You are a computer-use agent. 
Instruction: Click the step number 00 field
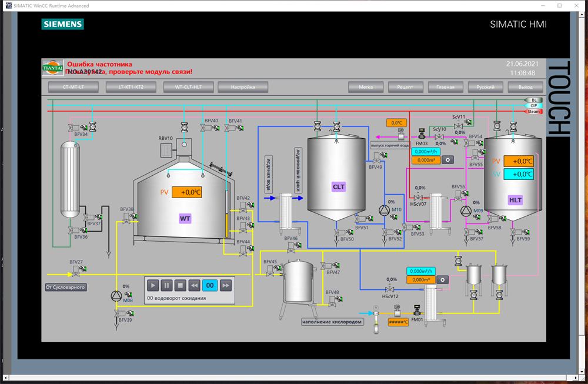(x=210, y=285)
